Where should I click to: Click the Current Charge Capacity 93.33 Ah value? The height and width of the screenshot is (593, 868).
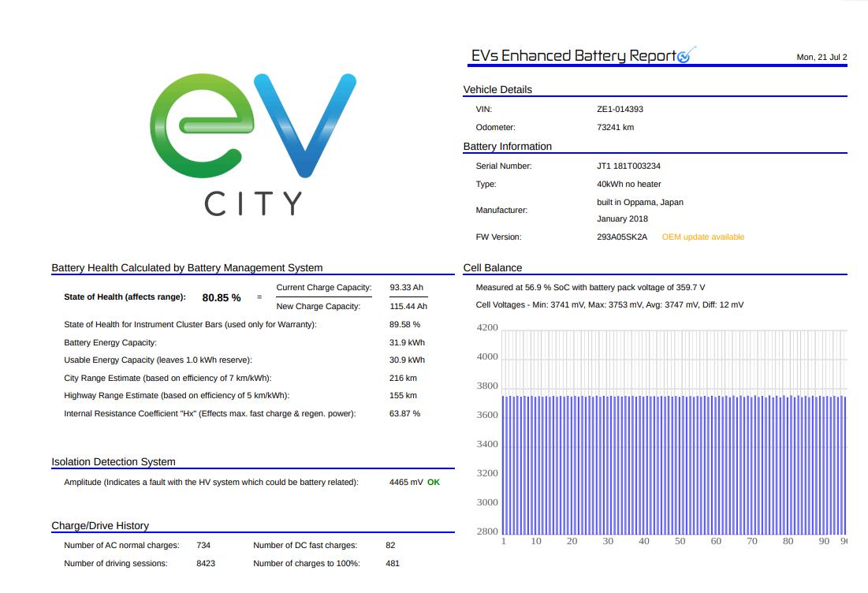[407, 287]
